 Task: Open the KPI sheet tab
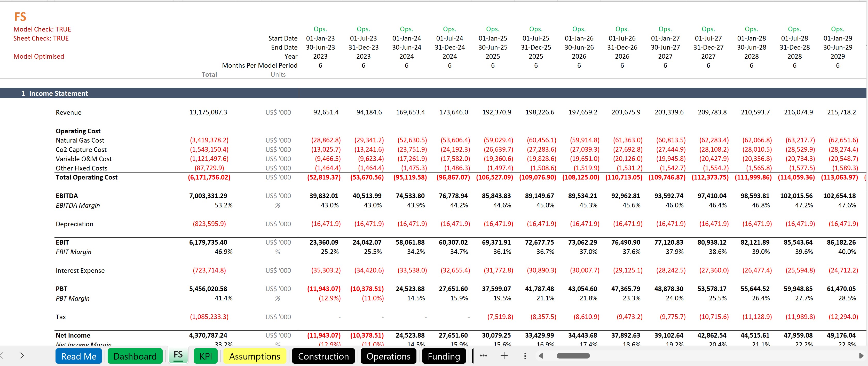click(206, 356)
